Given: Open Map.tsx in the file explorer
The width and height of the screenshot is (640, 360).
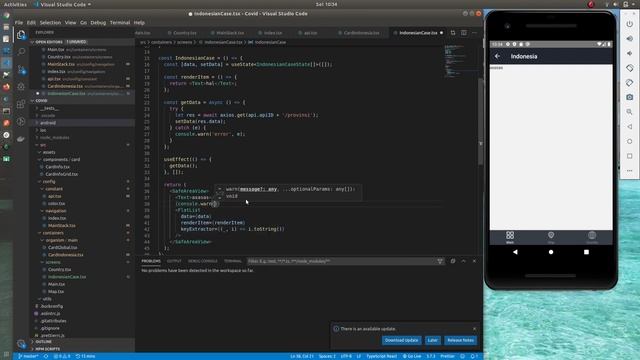Looking at the screenshot, I should pyautogui.click(x=56, y=292).
